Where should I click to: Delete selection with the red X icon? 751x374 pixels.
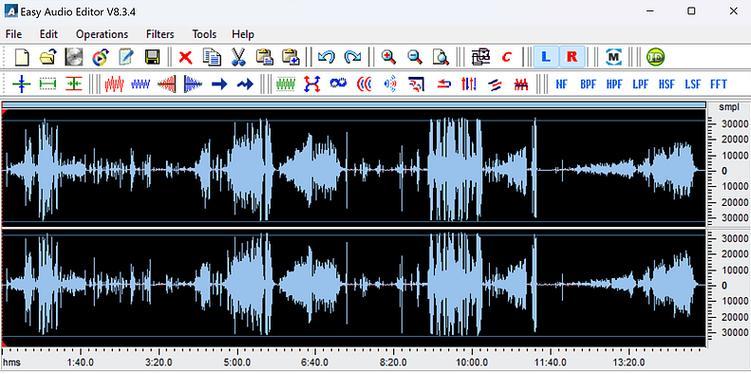tap(185, 57)
